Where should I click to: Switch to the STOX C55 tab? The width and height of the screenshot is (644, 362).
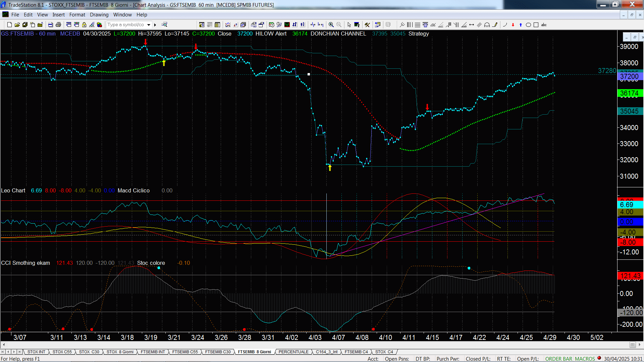click(x=62, y=352)
